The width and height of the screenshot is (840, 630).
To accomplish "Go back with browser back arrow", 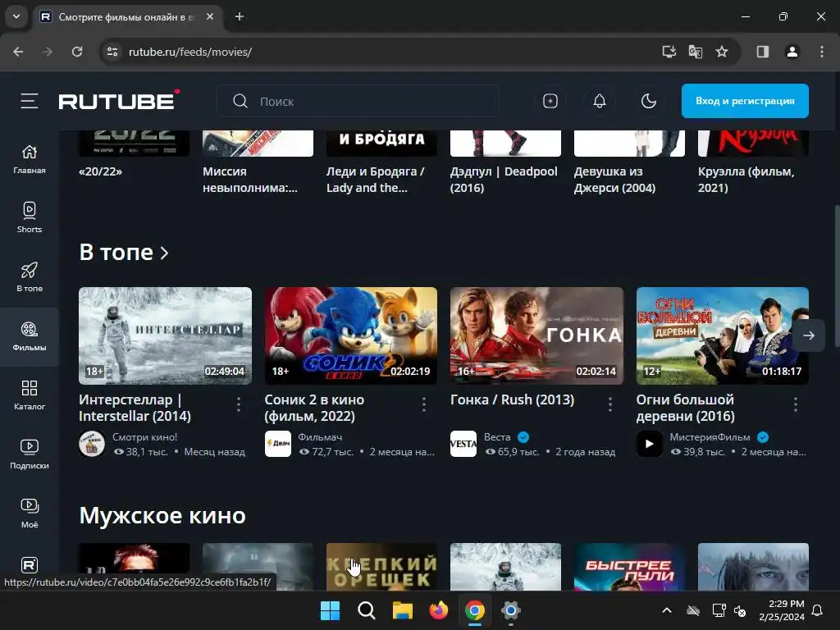I will (18, 52).
